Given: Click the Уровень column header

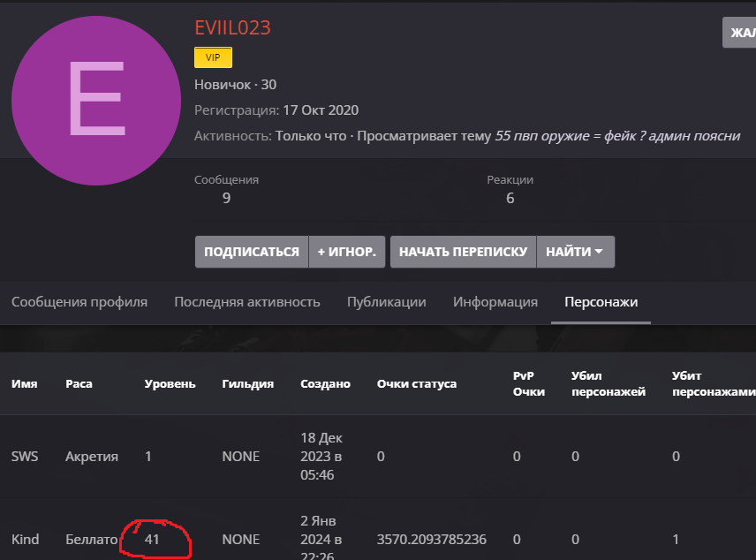Looking at the screenshot, I should point(170,384).
